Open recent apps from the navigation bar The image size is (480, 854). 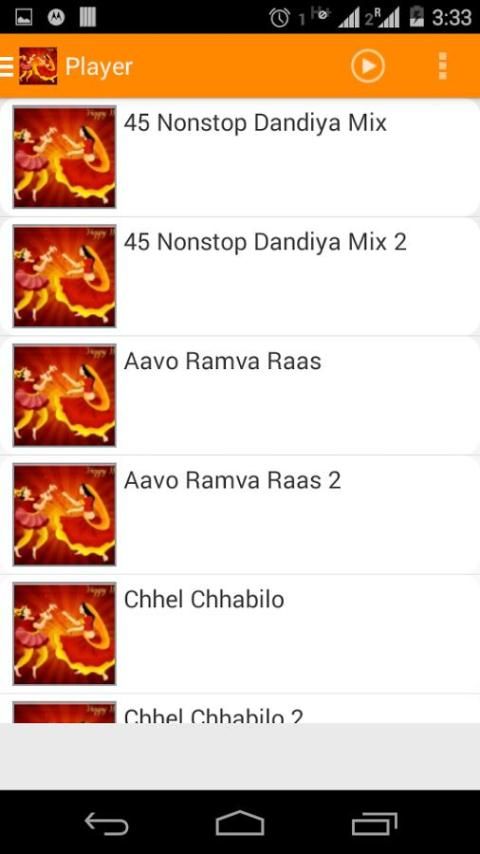(x=374, y=823)
